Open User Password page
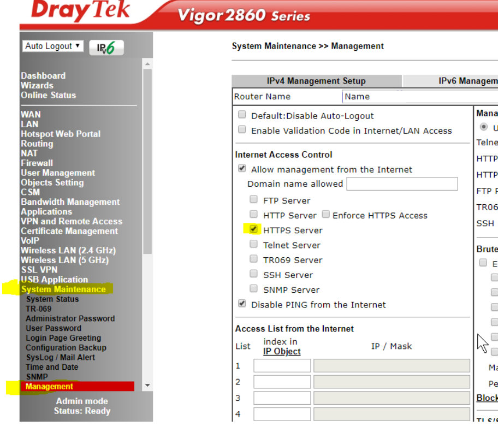Screen dimensions: 504x426 (x=54, y=328)
